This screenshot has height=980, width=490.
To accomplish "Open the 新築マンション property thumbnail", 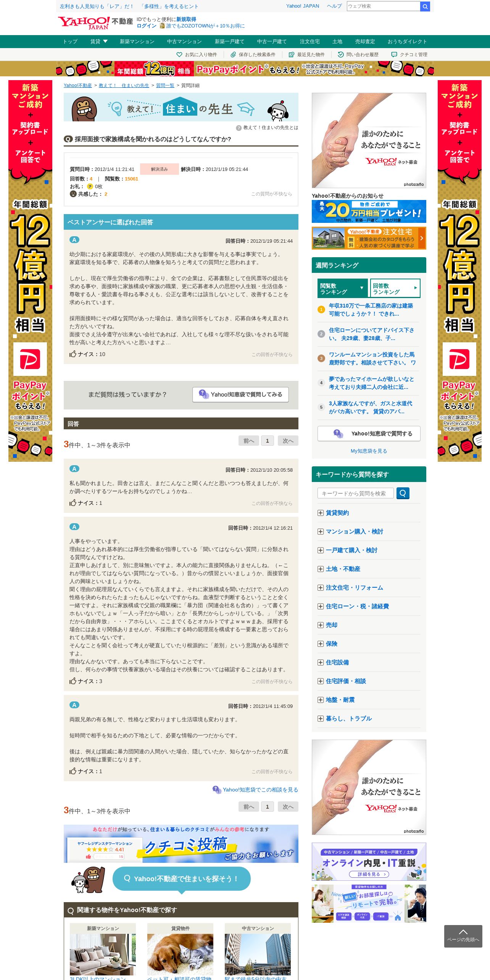I will pyautogui.click(x=103, y=954).
